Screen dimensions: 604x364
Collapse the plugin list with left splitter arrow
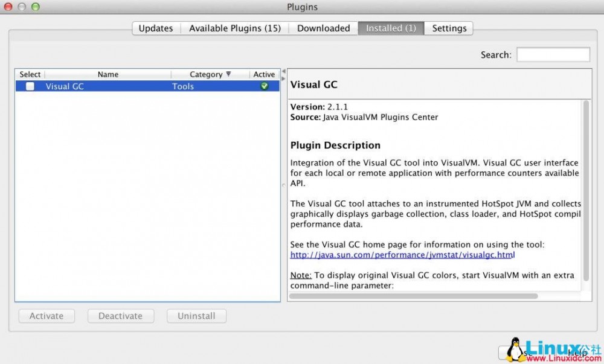tap(283, 71)
